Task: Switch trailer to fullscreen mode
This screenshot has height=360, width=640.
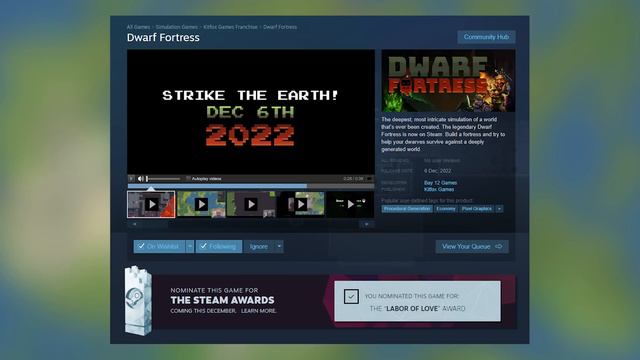Action: tap(369, 179)
